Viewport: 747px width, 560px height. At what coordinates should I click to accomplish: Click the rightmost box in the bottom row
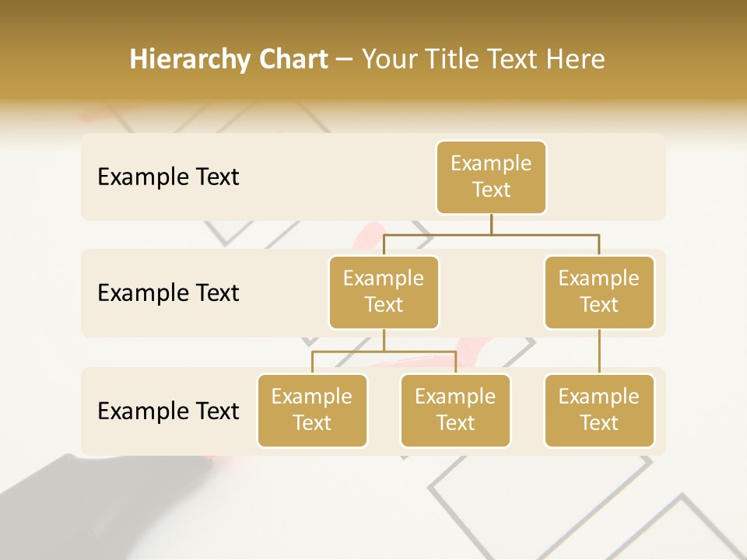point(599,410)
